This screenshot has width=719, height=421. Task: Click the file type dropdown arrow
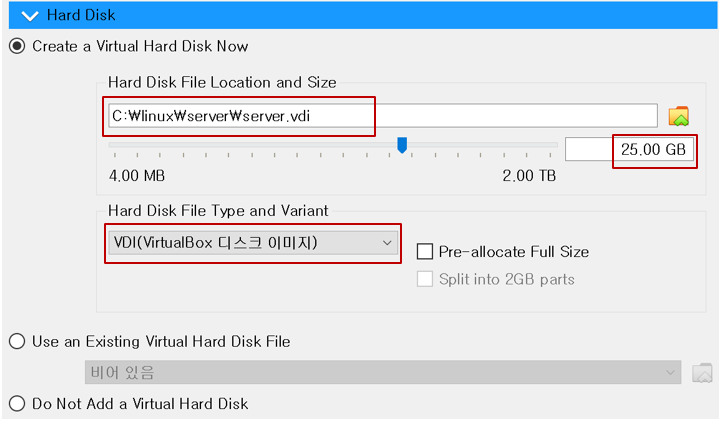387,243
